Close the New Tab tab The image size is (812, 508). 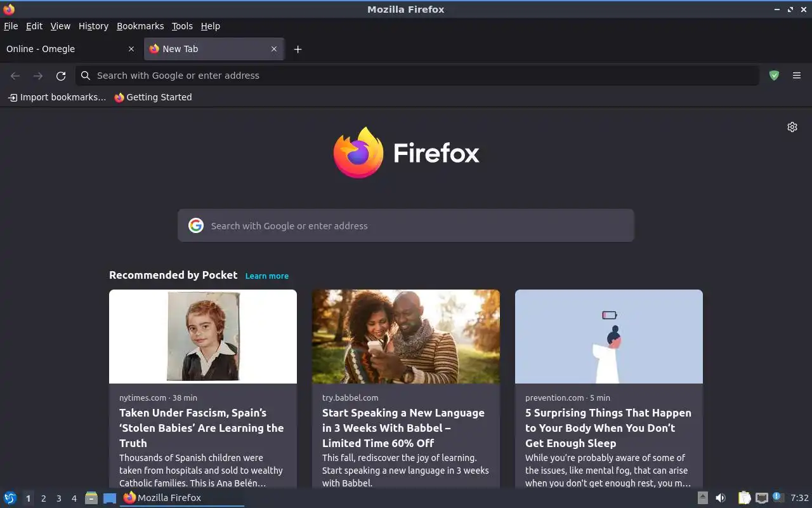pyautogui.click(x=274, y=49)
